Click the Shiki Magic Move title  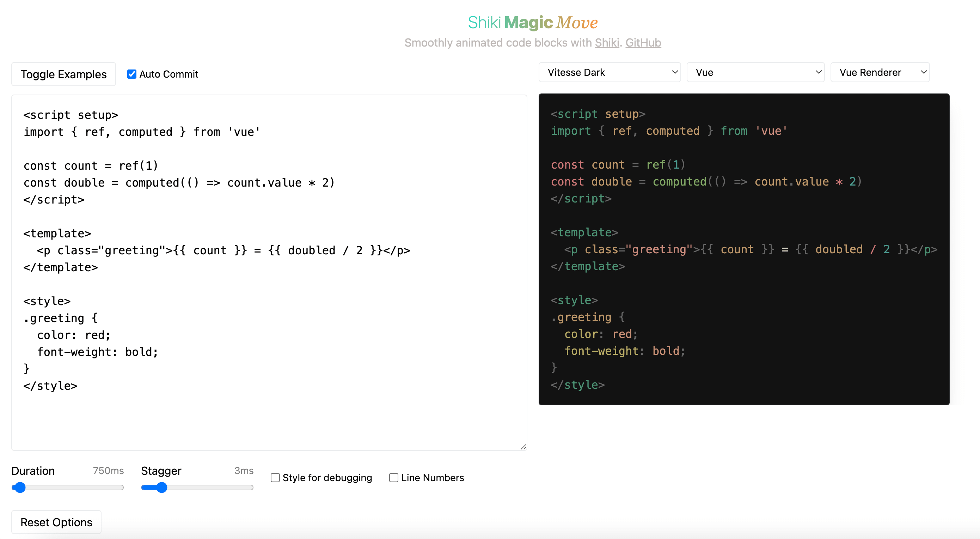click(x=533, y=23)
